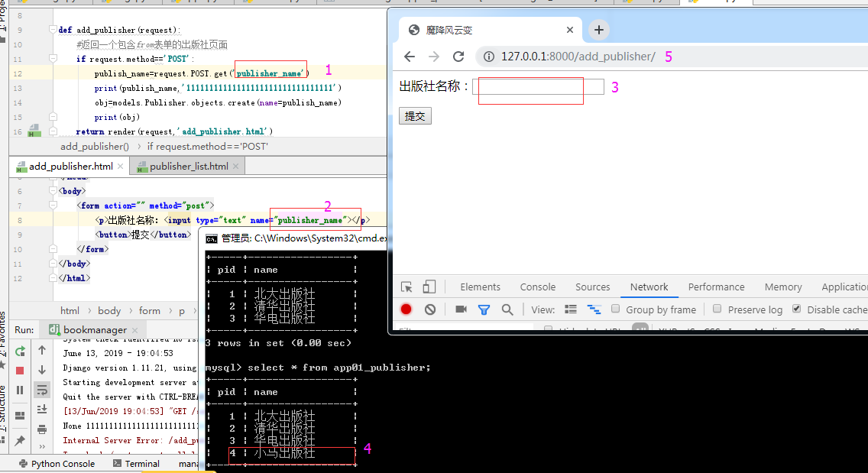868x473 pixels.
Task: Select body in the HTML breadcrumb
Action: [109, 311]
